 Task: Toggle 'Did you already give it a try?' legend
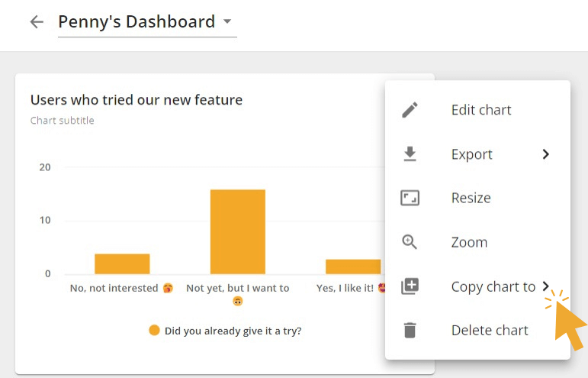pyautogui.click(x=233, y=331)
